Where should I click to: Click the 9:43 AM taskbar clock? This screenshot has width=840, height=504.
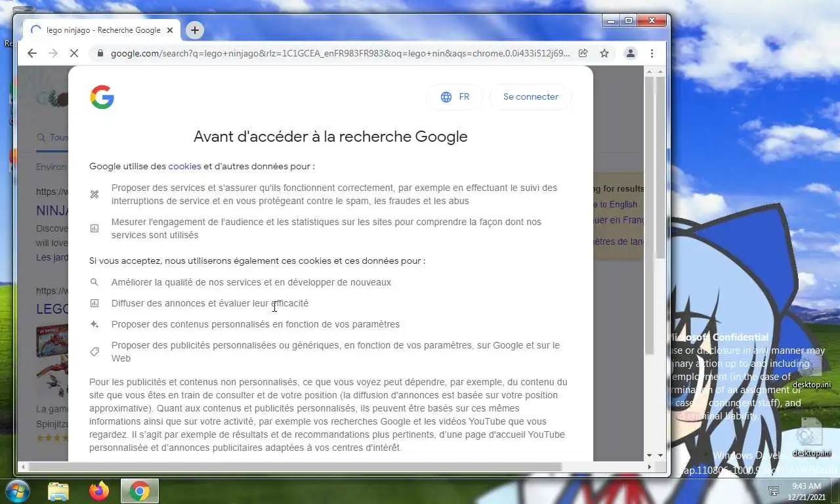click(x=807, y=492)
